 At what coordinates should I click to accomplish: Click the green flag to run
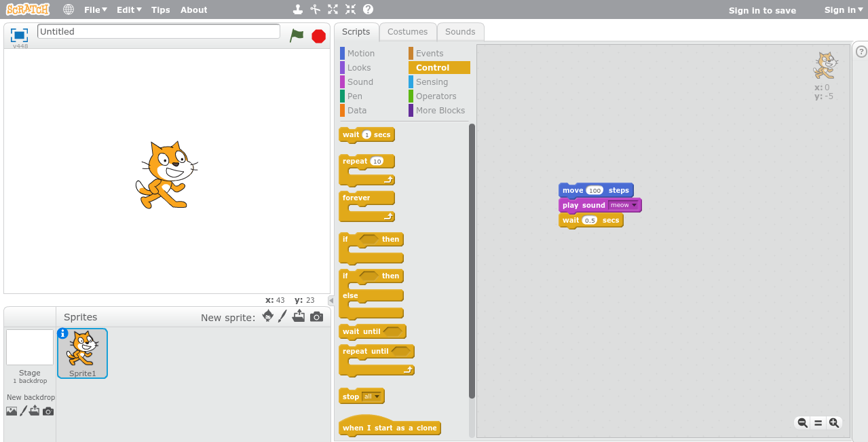pos(297,35)
